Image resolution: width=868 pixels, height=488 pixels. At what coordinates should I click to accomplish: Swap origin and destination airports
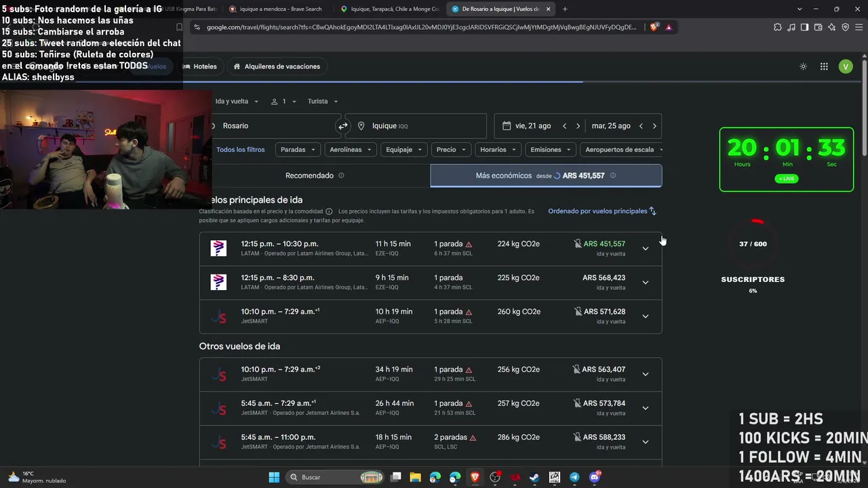point(343,126)
